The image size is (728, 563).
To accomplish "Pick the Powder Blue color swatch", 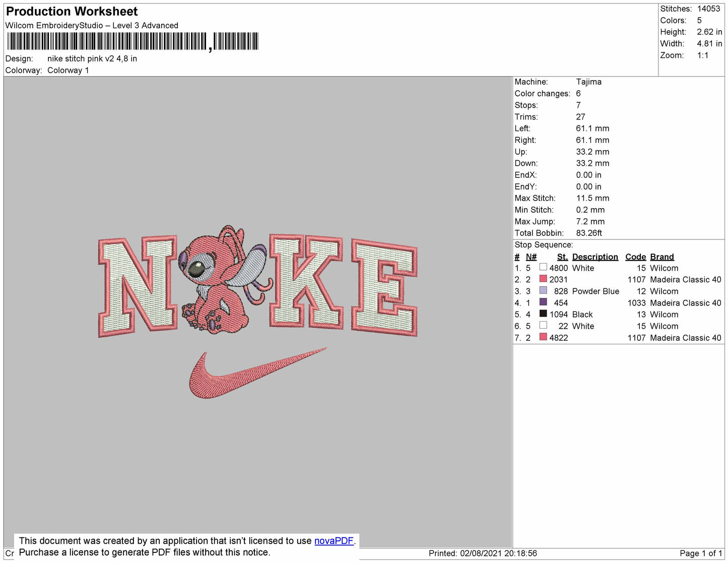I will [x=543, y=290].
